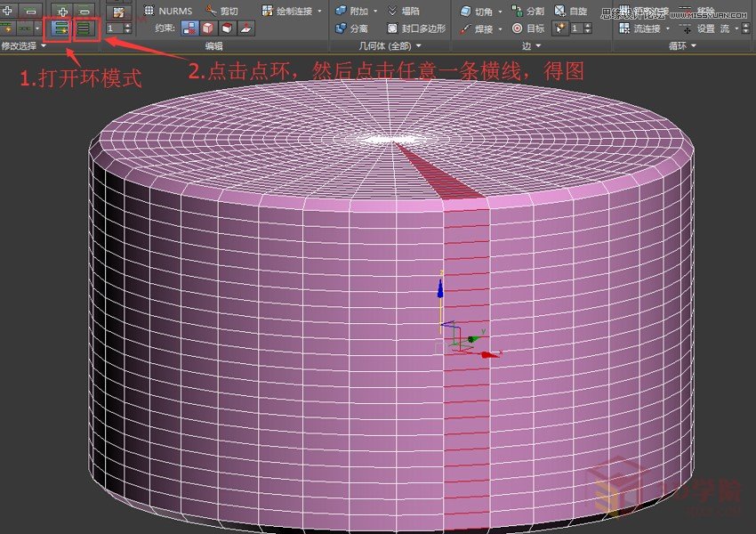Click the edge panel value field
The width and height of the screenshot is (756, 534).
tap(576, 28)
